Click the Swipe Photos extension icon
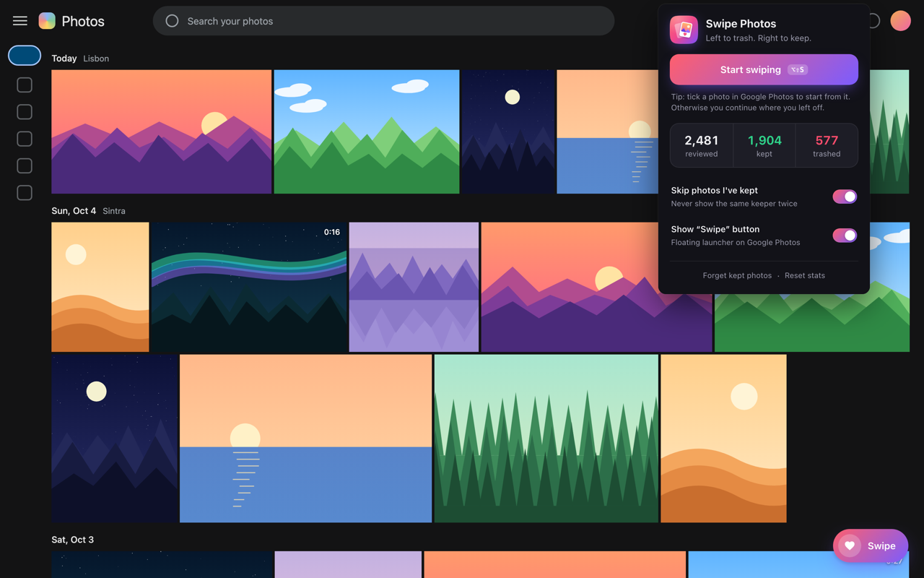The height and width of the screenshot is (578, 924). point(684,30)
